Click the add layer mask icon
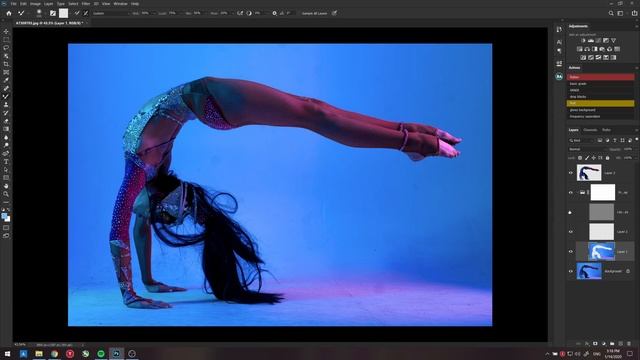 pyautogui.click(x=595, y=344)
